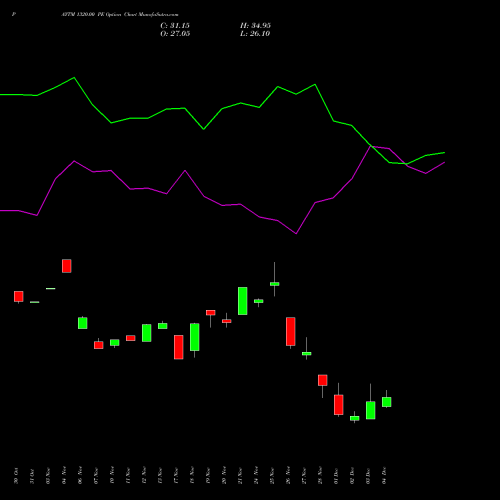Select the green candle above 18 Nov
This screenshot has width=500, height=500.
195,337
